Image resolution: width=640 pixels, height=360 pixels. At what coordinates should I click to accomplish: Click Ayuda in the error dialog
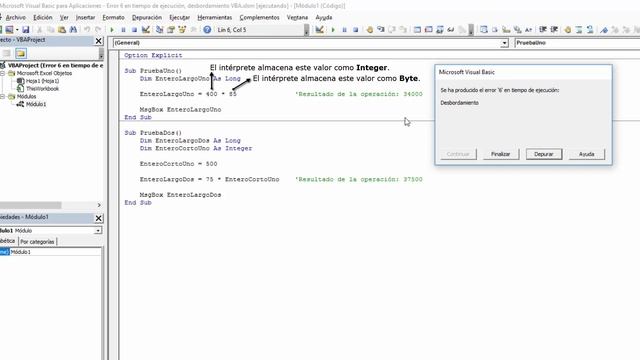587,154
